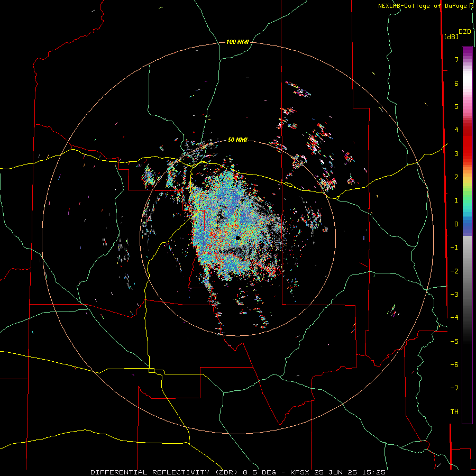This screenshot has width=476, height=476.
Task: Click the -6 dB value on the scale
Action: tap(454, 365)
